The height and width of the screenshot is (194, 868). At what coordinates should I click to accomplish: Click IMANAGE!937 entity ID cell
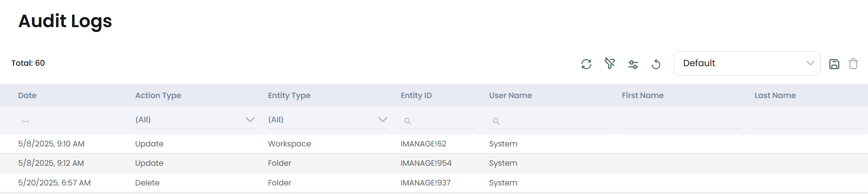point(426,183)
